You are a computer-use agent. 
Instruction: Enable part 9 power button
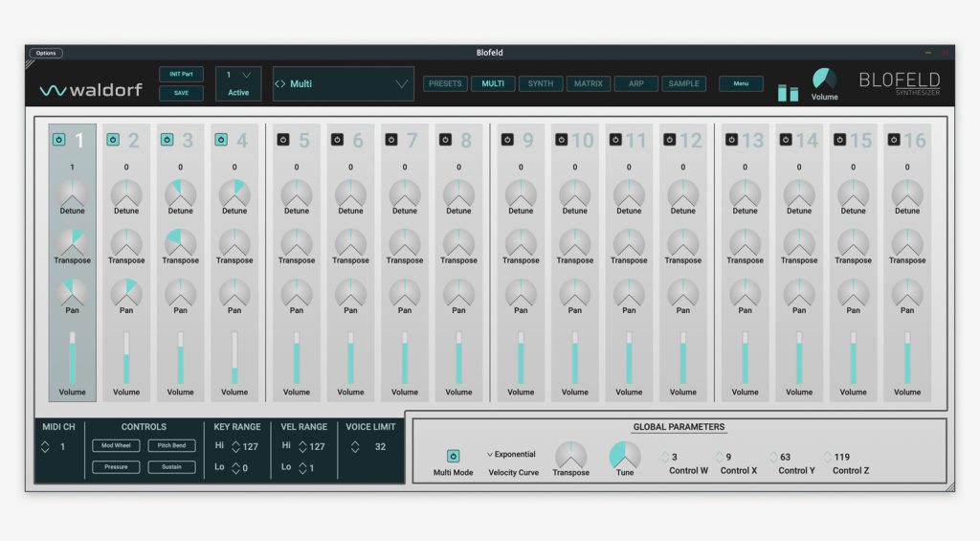click(507, 140)
